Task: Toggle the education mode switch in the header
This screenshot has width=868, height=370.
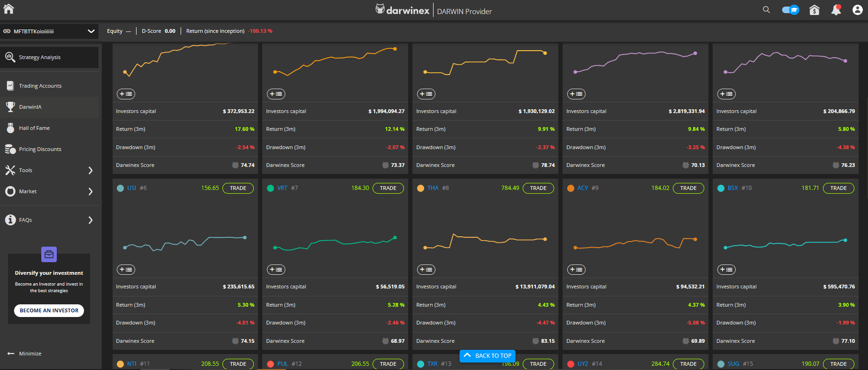Action: pyautogui.click(x=791, y=10)
